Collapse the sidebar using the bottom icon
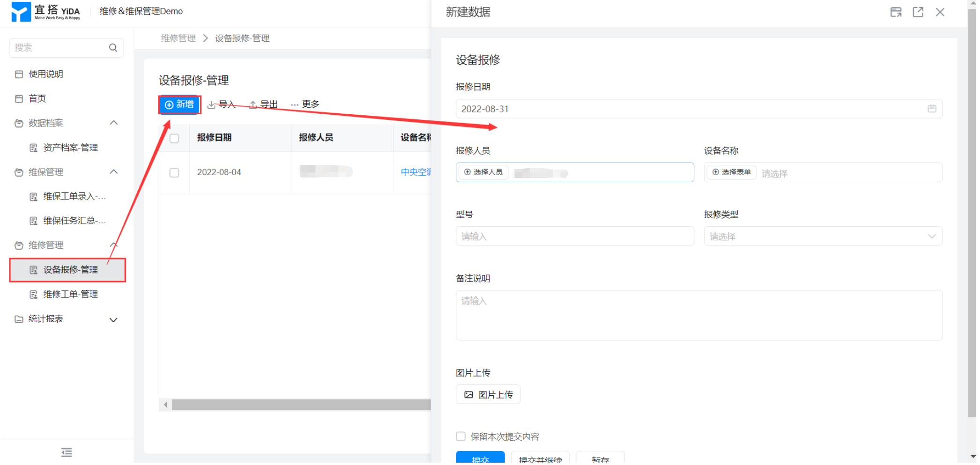Viewport: 980px width, 465px height. (67, 452)
